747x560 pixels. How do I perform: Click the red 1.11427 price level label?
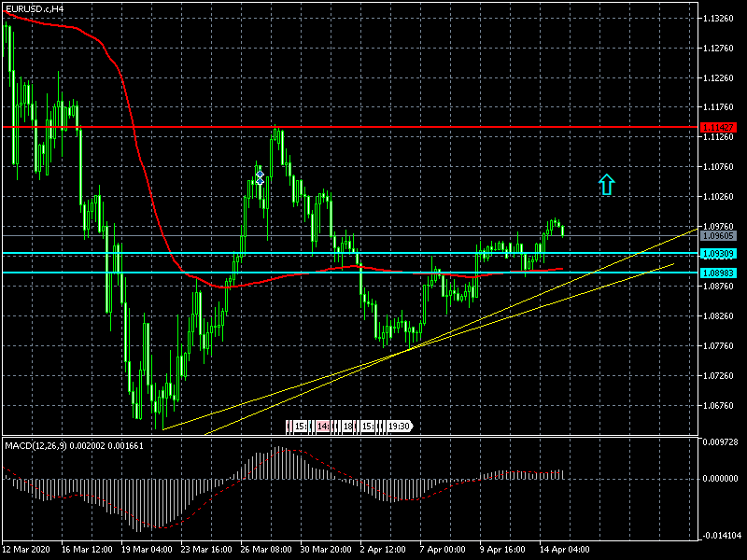(x=718, y=127)
